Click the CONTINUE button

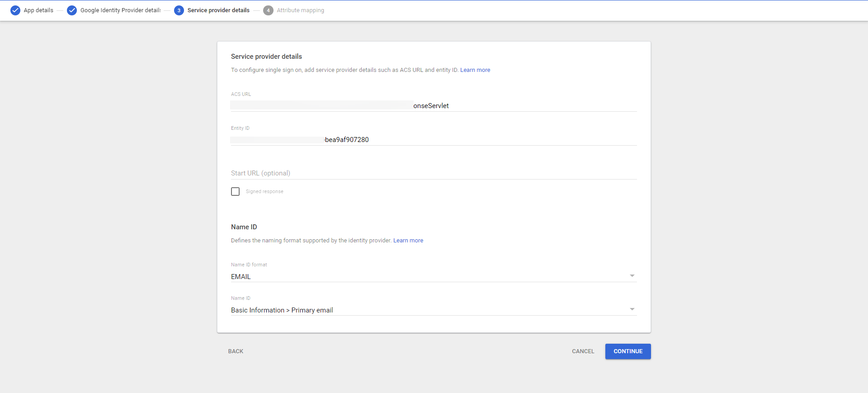point(628,351)
